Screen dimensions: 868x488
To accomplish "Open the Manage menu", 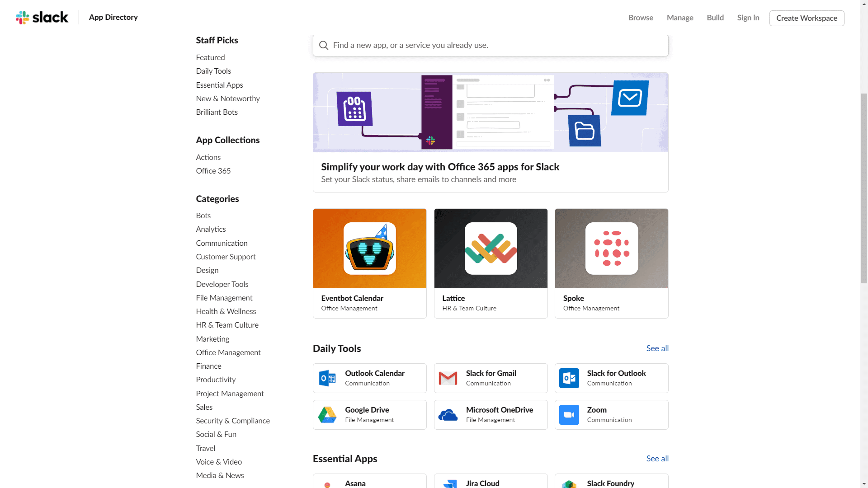I will [680, 18].
